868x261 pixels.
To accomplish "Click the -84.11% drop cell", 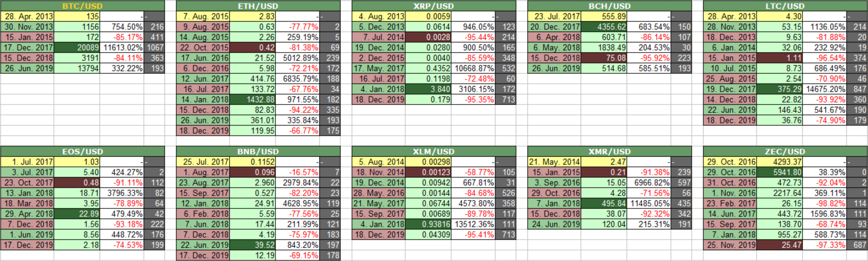I will click(122, 58).
